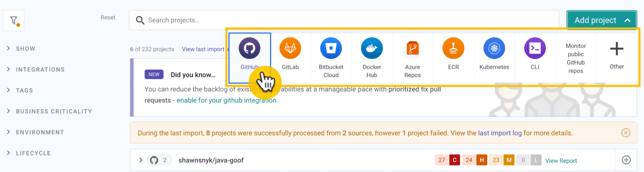Click the Other plus icon
Viewport: 644px width, 172px height.
pyautogui.click(x=617, y=49)
